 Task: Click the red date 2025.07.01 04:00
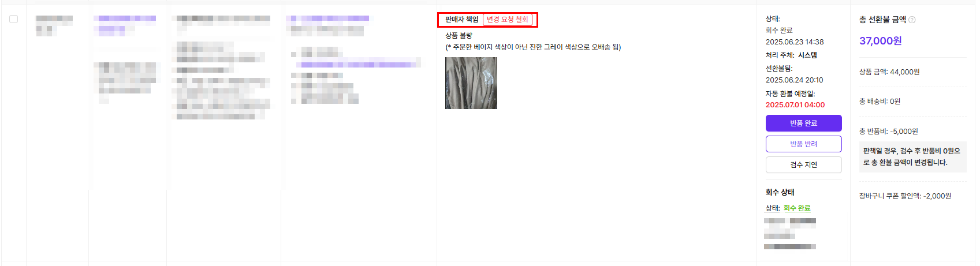[795, 105]
